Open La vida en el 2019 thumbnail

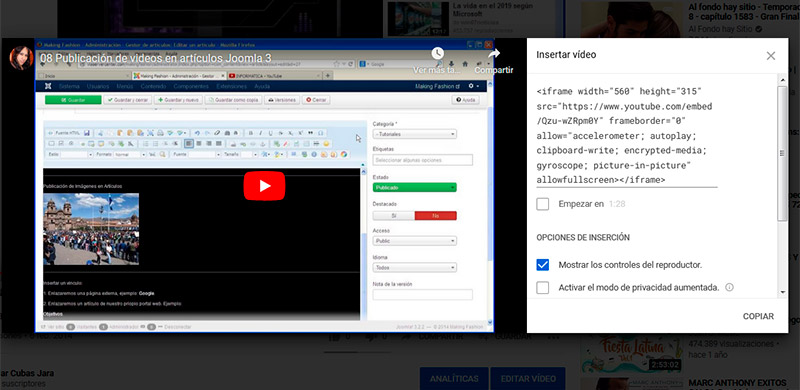[x=417, y=19]
